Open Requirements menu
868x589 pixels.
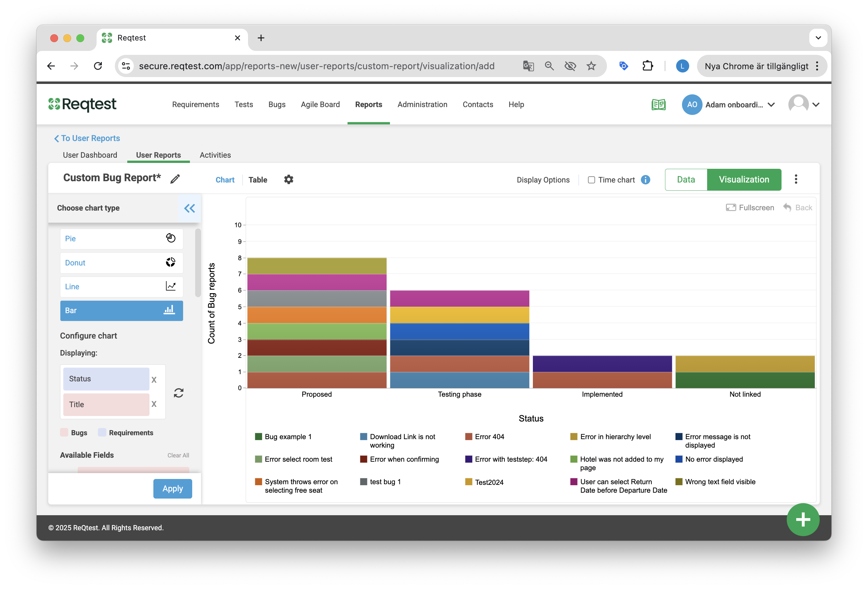click(x=195, y=105)
